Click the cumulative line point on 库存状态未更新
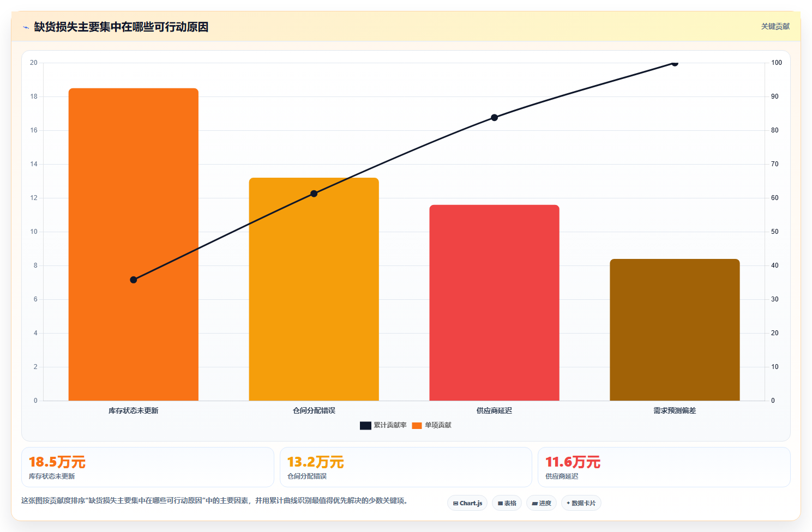The image size is (812, 532). coord(134,280)
